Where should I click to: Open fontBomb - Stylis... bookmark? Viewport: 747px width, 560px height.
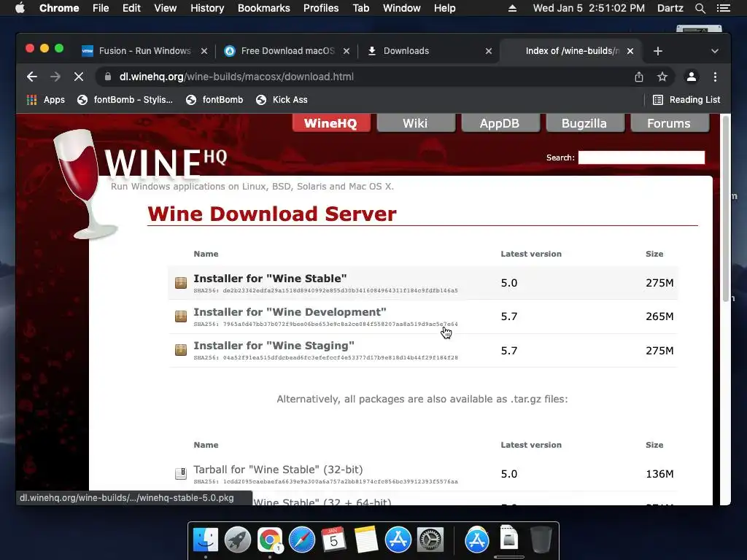[x=125, y=99]
